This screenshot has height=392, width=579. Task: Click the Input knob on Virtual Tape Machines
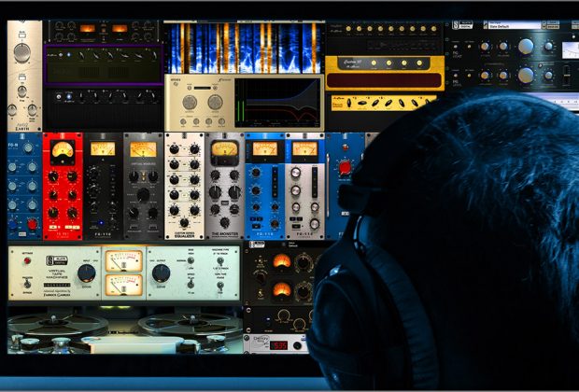pyautogui.click(x=86, y=273)
